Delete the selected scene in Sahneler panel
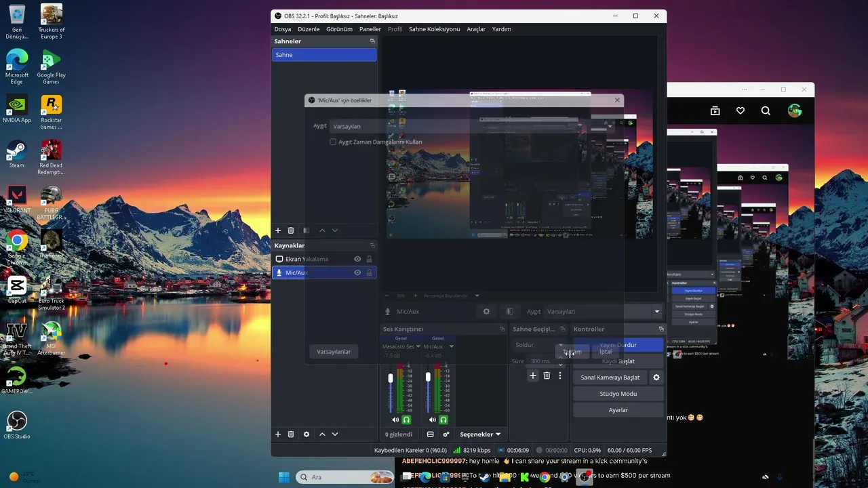Screen dimensions: 868x488 (291, 231)
